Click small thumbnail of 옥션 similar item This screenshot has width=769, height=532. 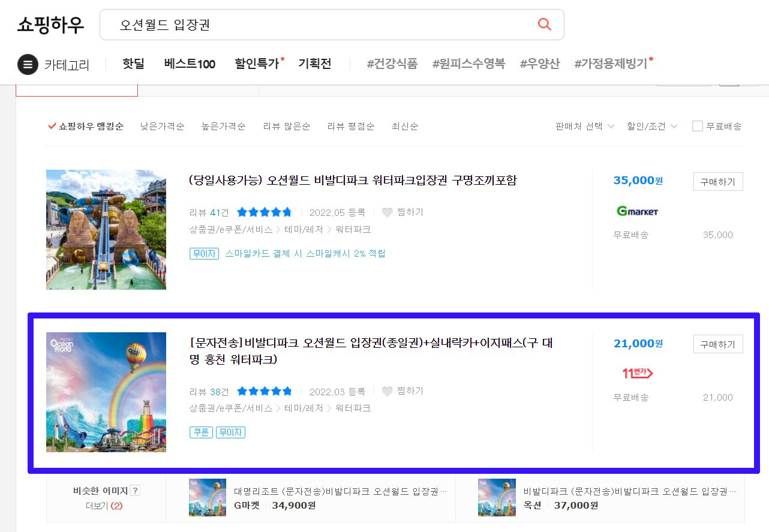coord(497,497)
